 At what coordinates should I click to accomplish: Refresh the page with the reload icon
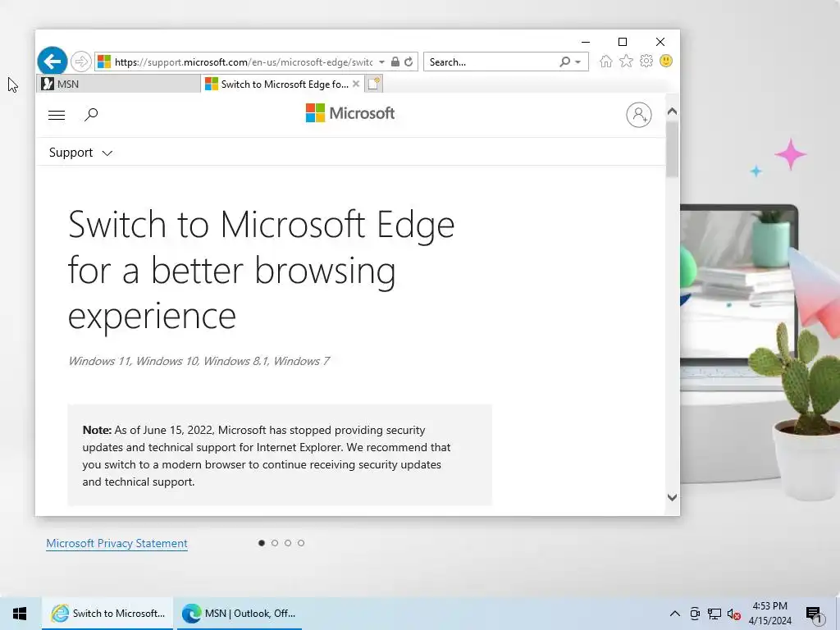pyautogui.click(x=409, y=62)
